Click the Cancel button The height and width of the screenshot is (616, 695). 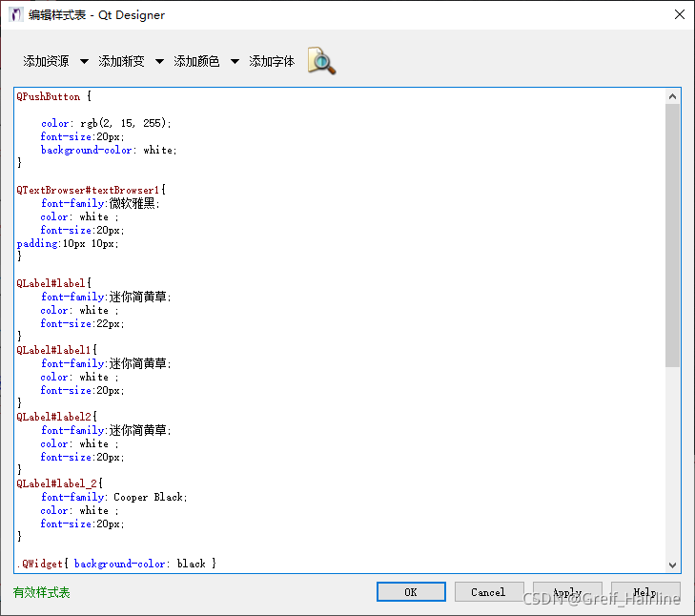tap(488, 592)
